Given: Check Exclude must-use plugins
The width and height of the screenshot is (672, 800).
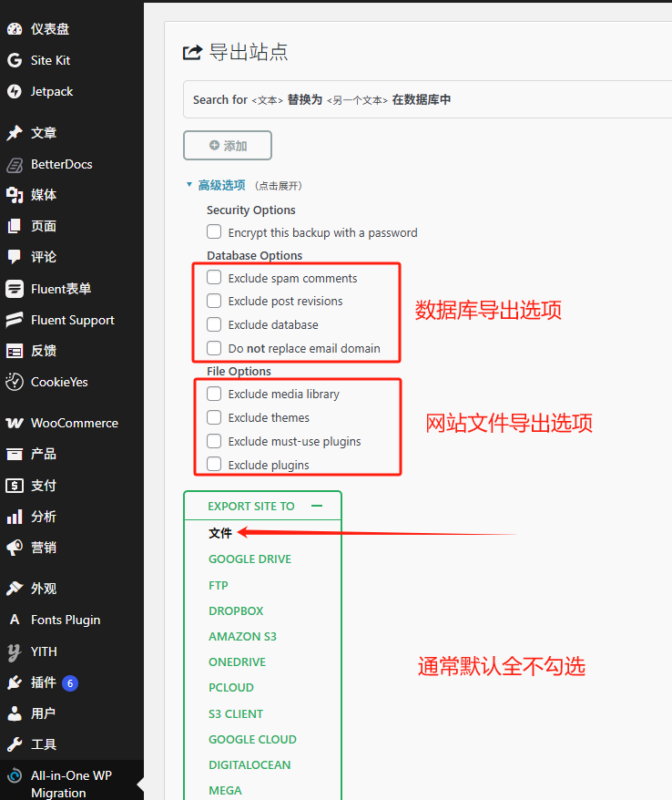Looking at the screenshot, I should [214, 440].
